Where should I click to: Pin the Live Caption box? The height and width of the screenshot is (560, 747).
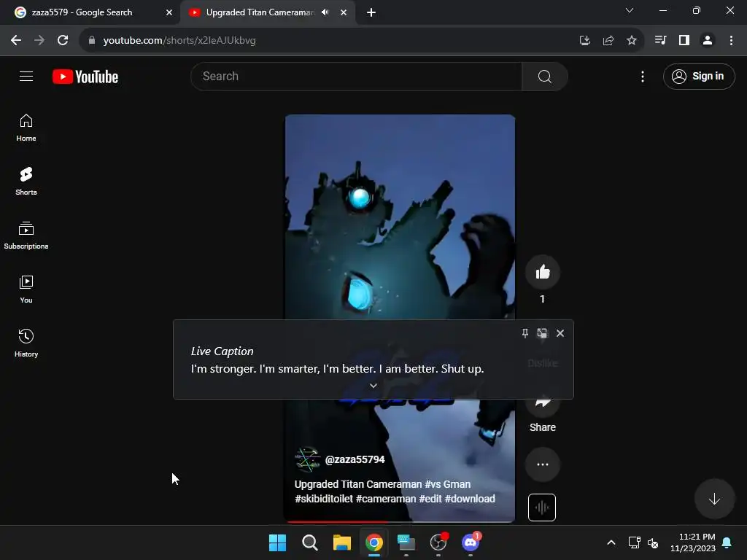pos(525,333)
